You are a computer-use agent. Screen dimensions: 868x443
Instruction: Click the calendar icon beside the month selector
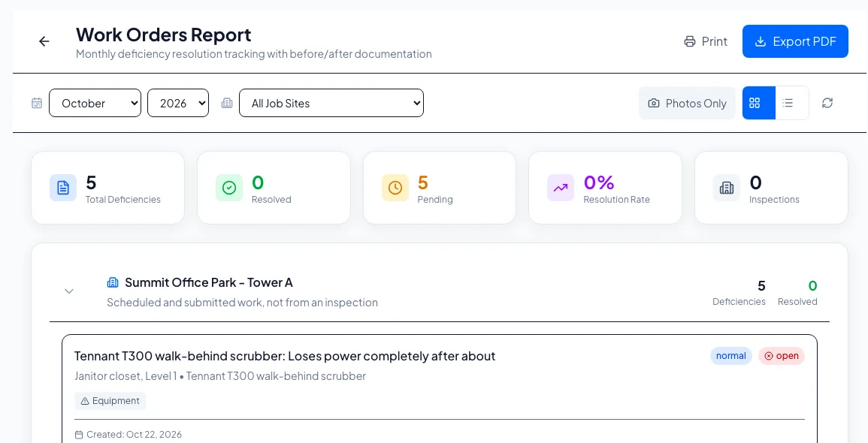(x=37, y=103)
